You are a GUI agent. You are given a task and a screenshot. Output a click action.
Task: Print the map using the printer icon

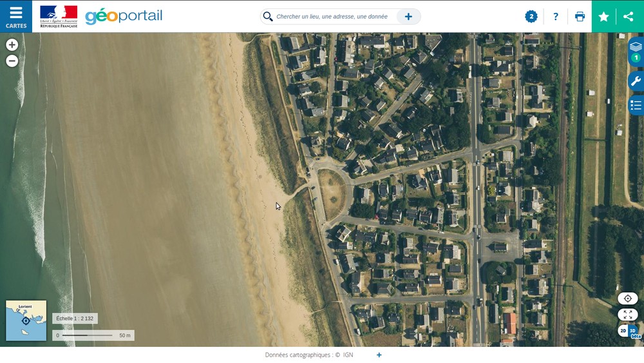580,17
